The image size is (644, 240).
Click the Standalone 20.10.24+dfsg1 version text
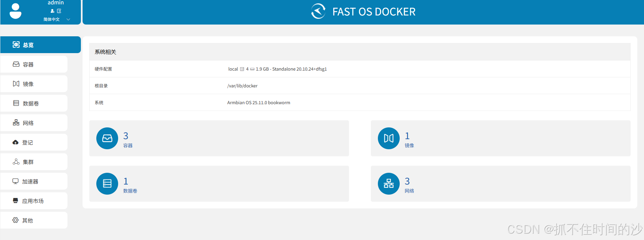tap(299, 69)
